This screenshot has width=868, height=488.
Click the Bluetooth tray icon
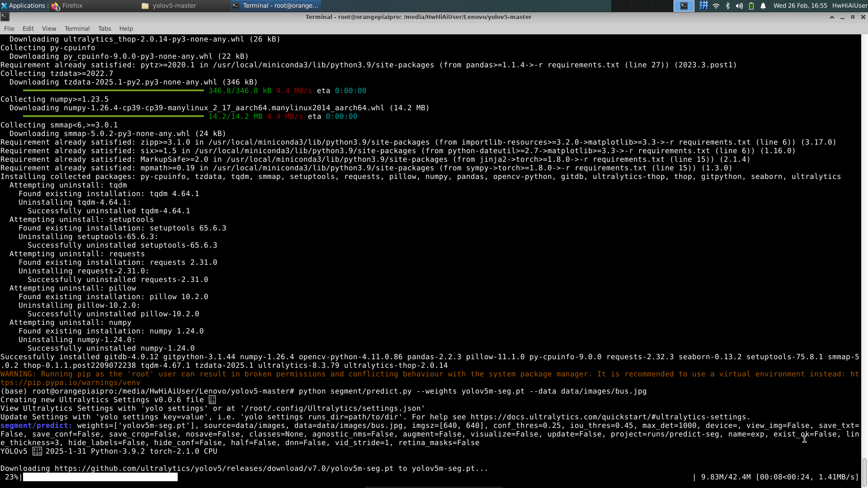click(728, 6)
